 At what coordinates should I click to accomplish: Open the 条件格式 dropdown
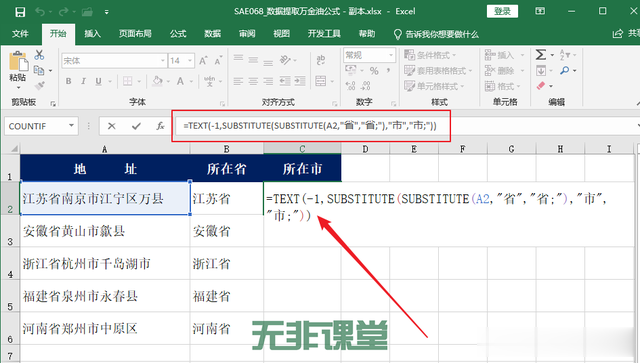tap(430, 55)
